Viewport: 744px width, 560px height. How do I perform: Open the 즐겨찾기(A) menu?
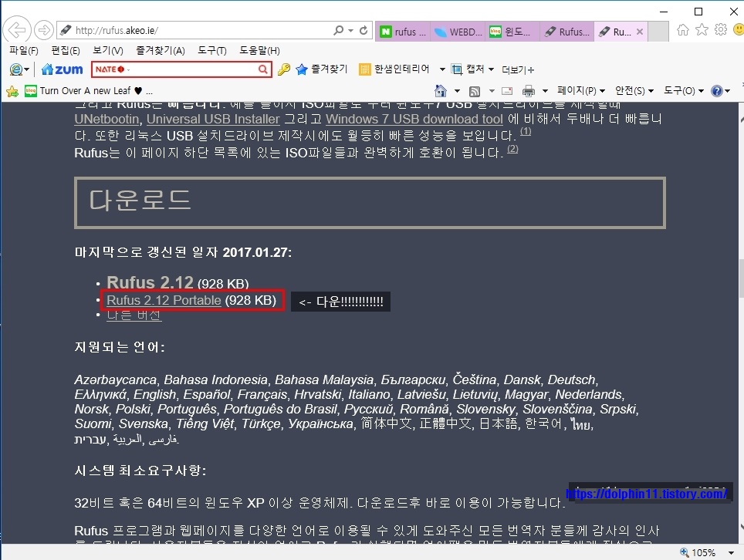tap(161, 50)
